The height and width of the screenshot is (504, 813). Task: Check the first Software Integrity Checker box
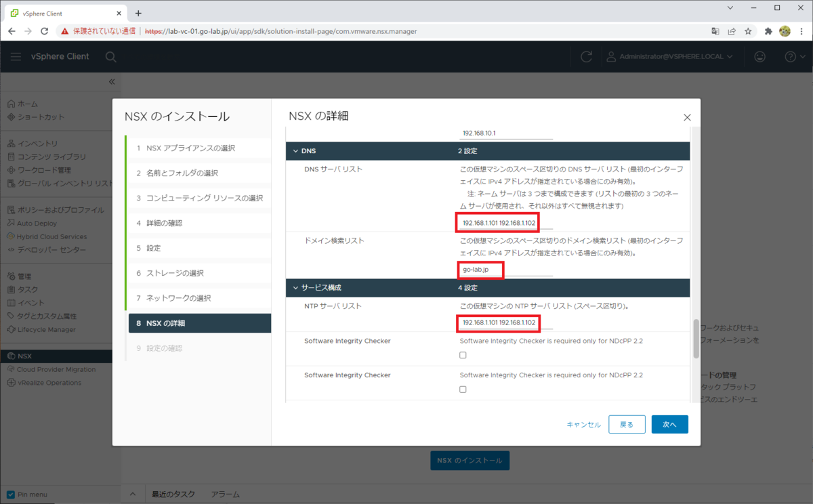tap(463, 355)
